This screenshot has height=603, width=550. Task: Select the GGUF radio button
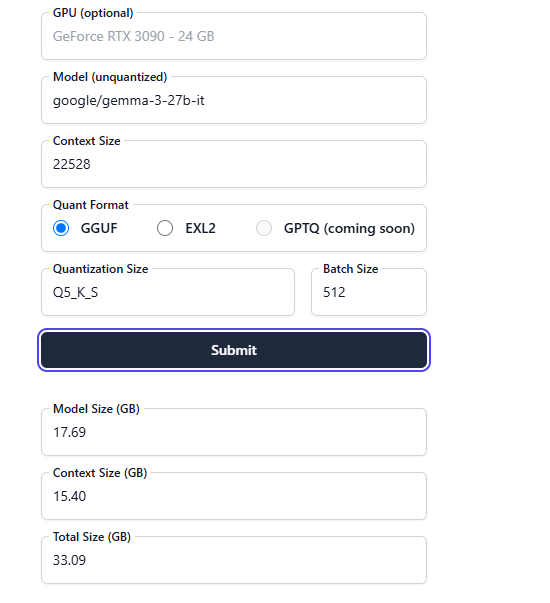point(61,228)
